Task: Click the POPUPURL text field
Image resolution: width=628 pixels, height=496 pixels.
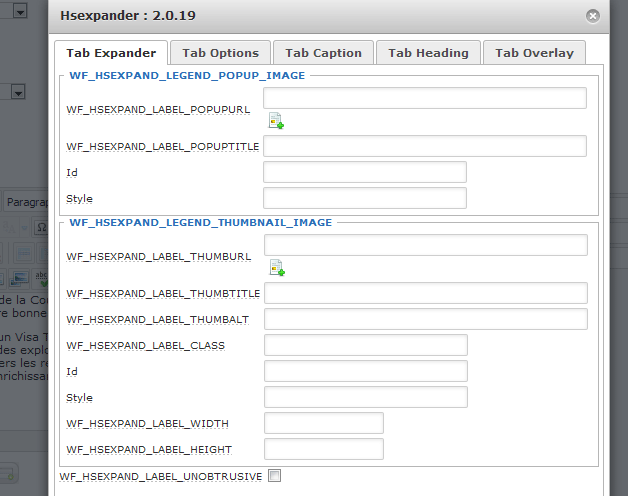Action: [424, 98]
